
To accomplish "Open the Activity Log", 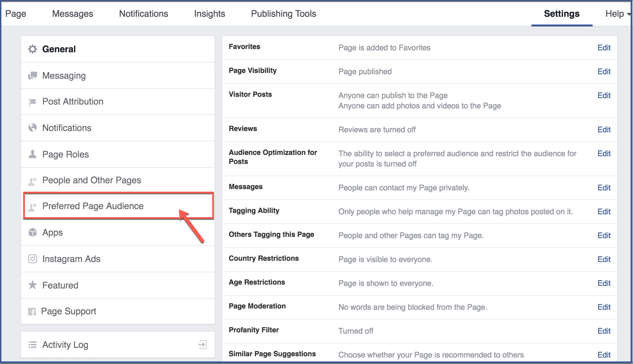I will (x=118, y=345).
